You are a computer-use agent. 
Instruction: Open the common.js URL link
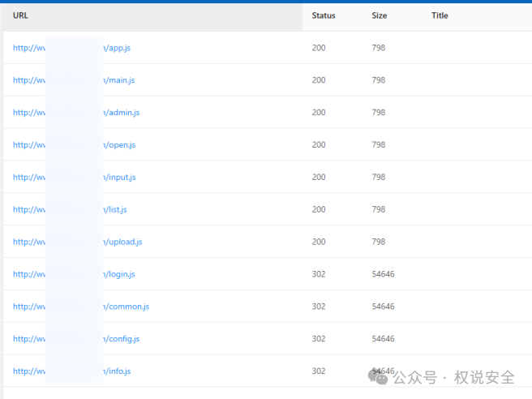pyautogui.click(x=81, y=307)
